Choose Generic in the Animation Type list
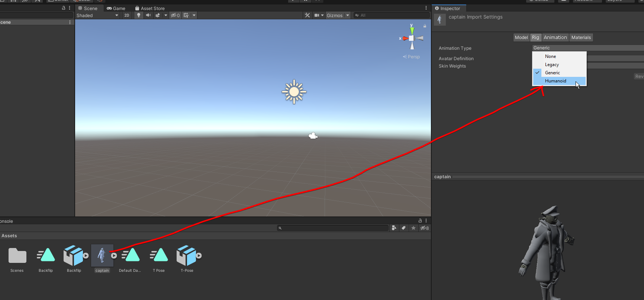This screenshot has width=644, height=300. 560,73
